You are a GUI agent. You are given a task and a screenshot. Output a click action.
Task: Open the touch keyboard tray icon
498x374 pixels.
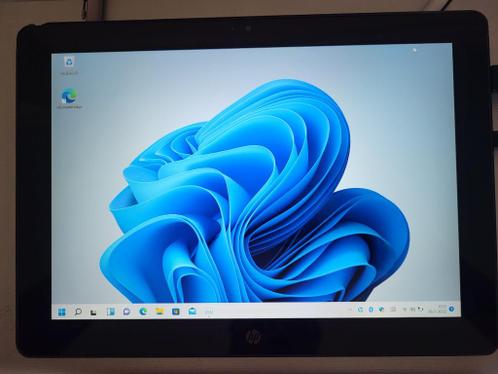[x=393, y=309]
